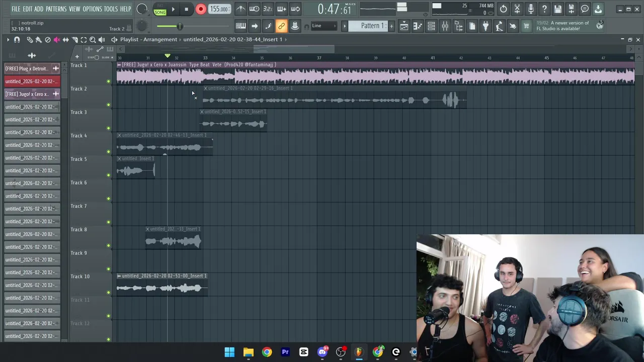Screen dimensions: 644x362
Task: Mute Track 2 with its green light
Action: point(108,105)
